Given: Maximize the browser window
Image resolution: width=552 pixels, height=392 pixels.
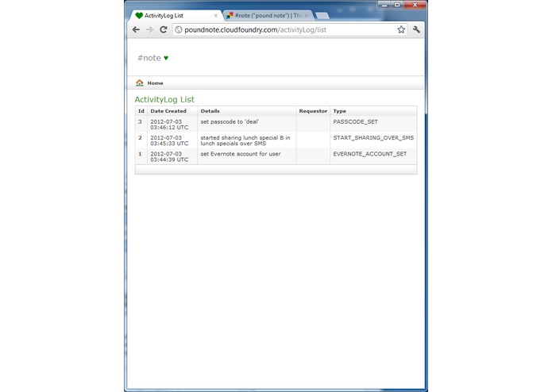Looking at the screenshot, I should 397,5.
